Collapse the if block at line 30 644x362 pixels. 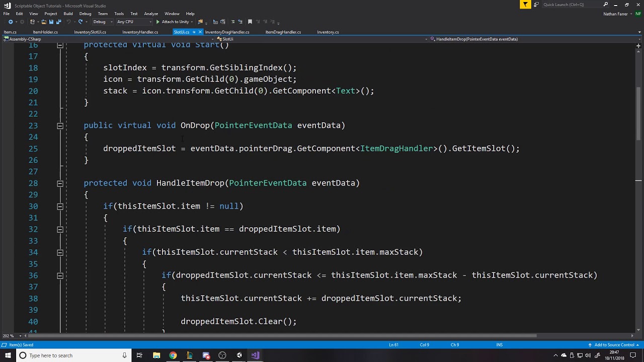(60, 207)
